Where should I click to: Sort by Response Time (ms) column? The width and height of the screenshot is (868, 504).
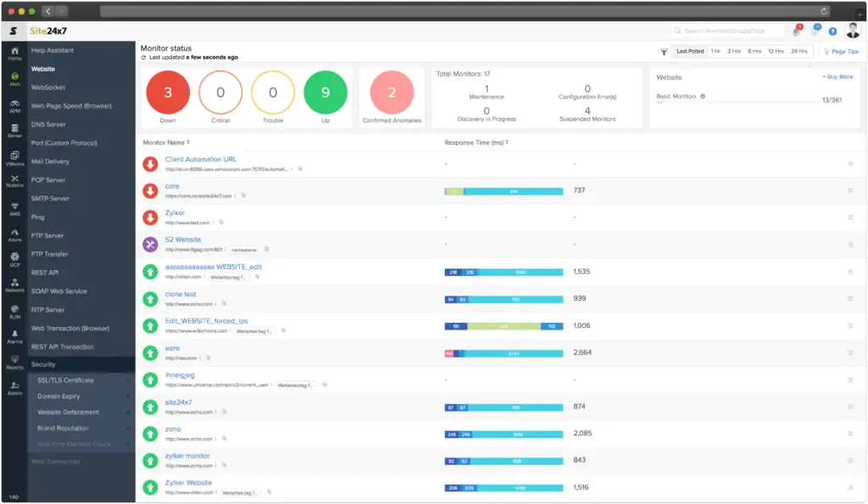pyautogui.click(x=476, y=142)
